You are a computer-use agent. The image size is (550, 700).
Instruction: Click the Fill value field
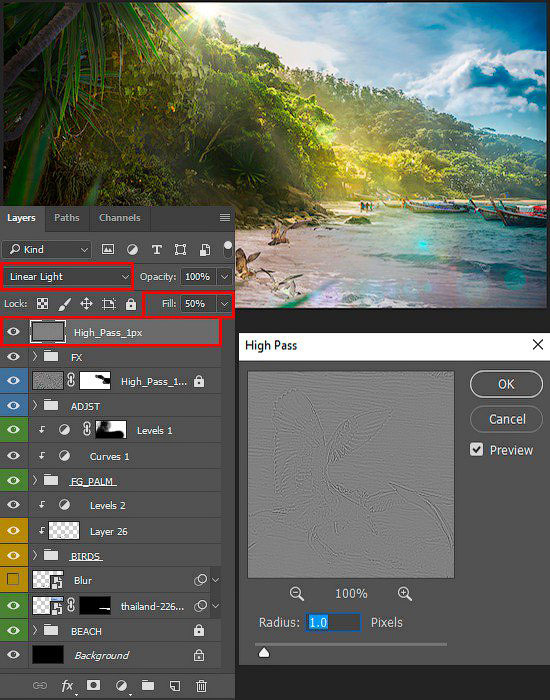199,304
